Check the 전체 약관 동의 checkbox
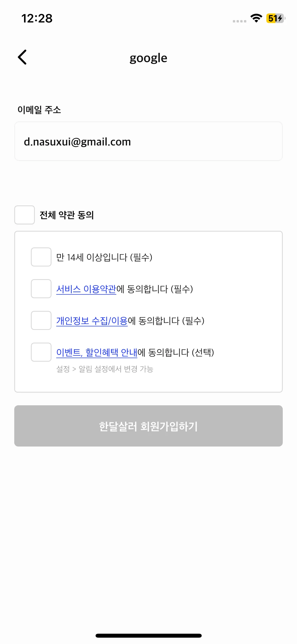 click(25, 215)
